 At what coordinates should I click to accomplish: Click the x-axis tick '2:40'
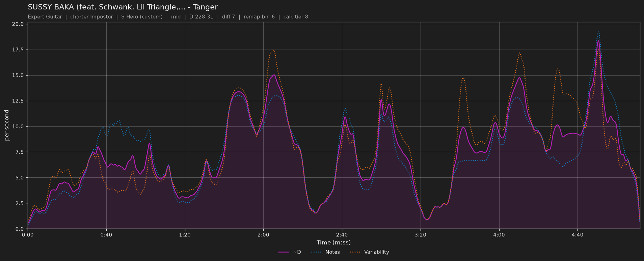click(x=342, y=235)
